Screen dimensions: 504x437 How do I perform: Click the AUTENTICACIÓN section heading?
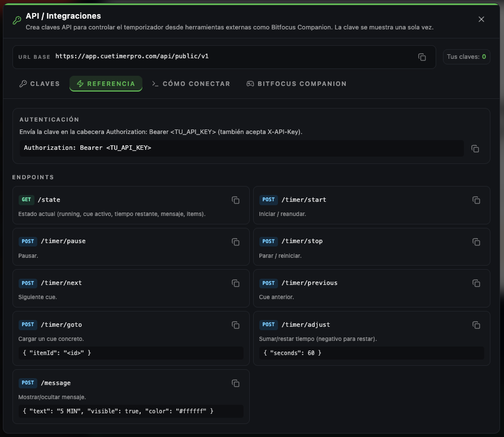[x=49, y=119]
